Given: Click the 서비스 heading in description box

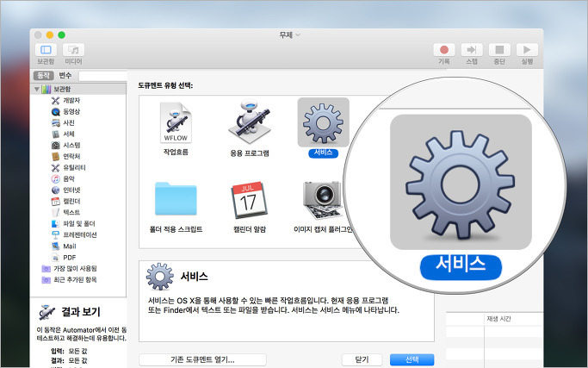Looking at the screenshot, I should 195,277.
